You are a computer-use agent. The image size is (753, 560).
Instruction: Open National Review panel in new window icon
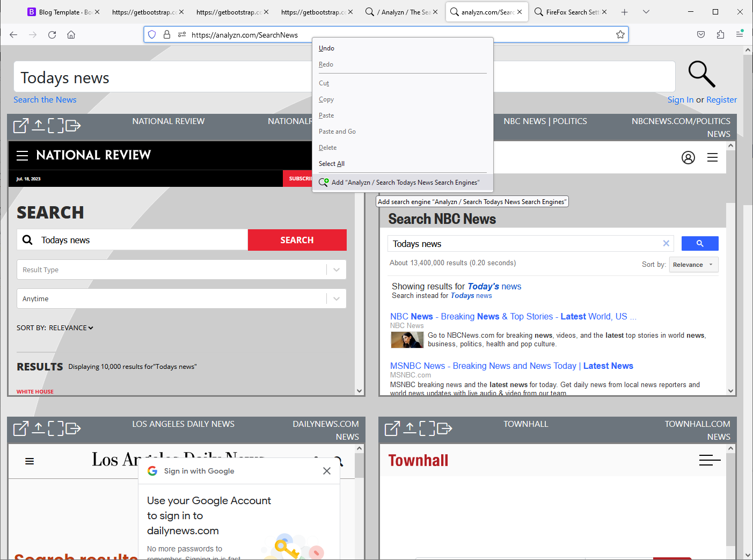coord(20,126)
